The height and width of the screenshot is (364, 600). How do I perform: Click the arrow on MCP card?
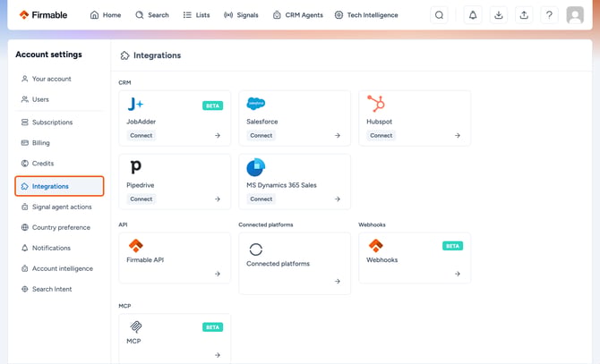pos(218,355)
